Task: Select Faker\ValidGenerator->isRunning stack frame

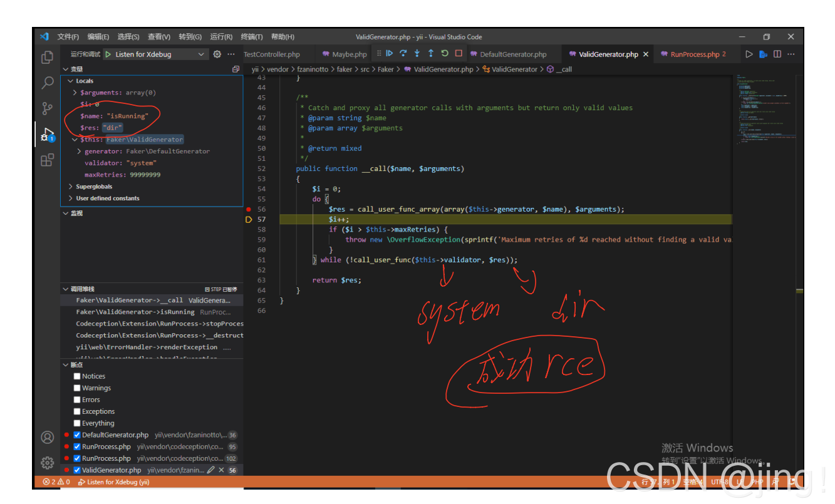Action: point(152,312)
